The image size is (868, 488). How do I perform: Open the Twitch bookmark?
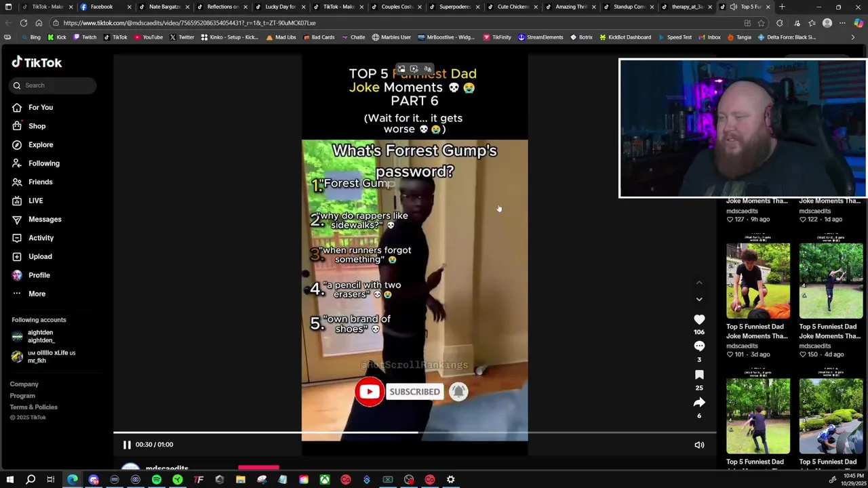(84, 37)
